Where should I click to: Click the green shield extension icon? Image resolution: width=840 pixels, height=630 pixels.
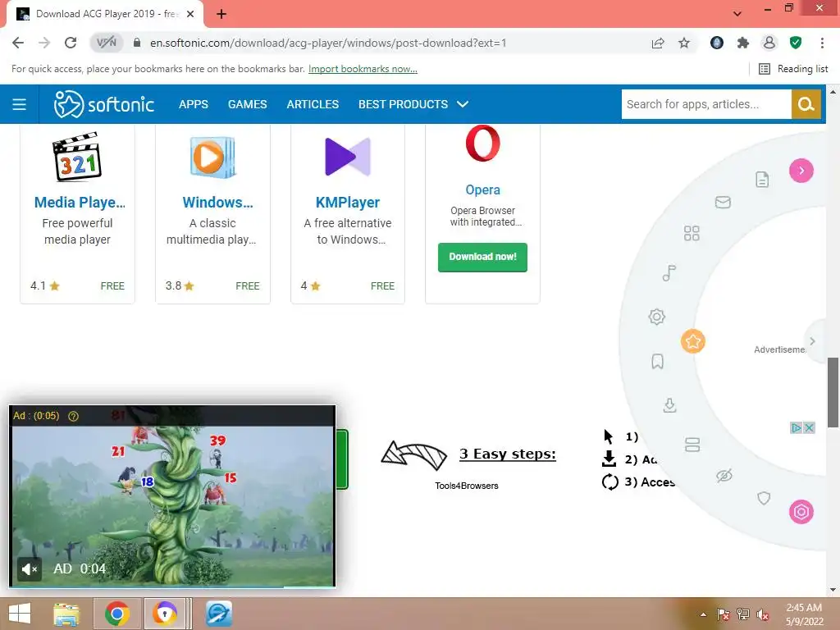pos(796,43)
